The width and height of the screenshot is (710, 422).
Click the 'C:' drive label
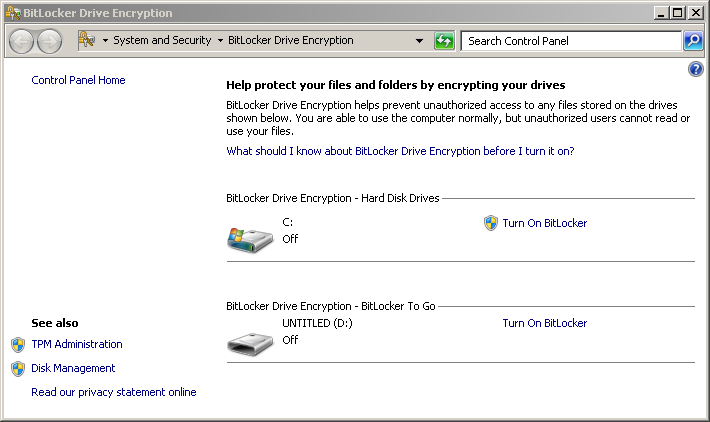coord(288,222)
